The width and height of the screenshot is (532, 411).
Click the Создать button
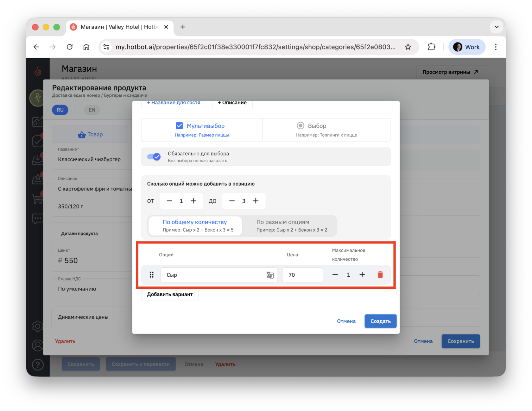pyautogui.click(x=380, y=321)
